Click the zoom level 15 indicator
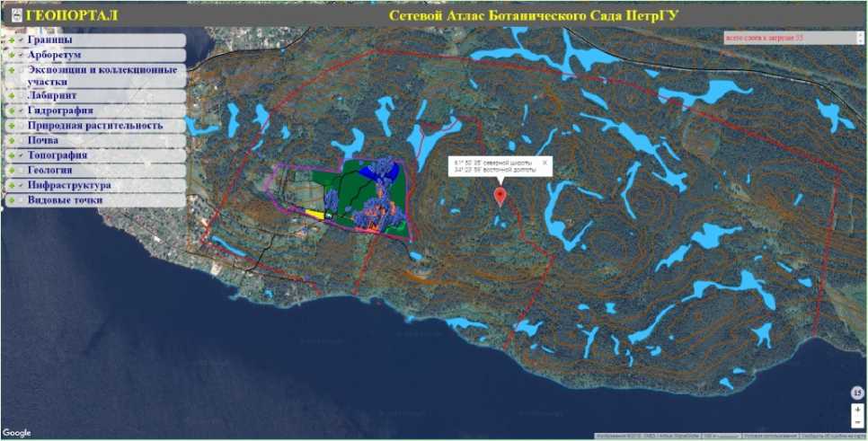Image resolution: width=868 pixels, height=441 pixels. tap(857, 392)
